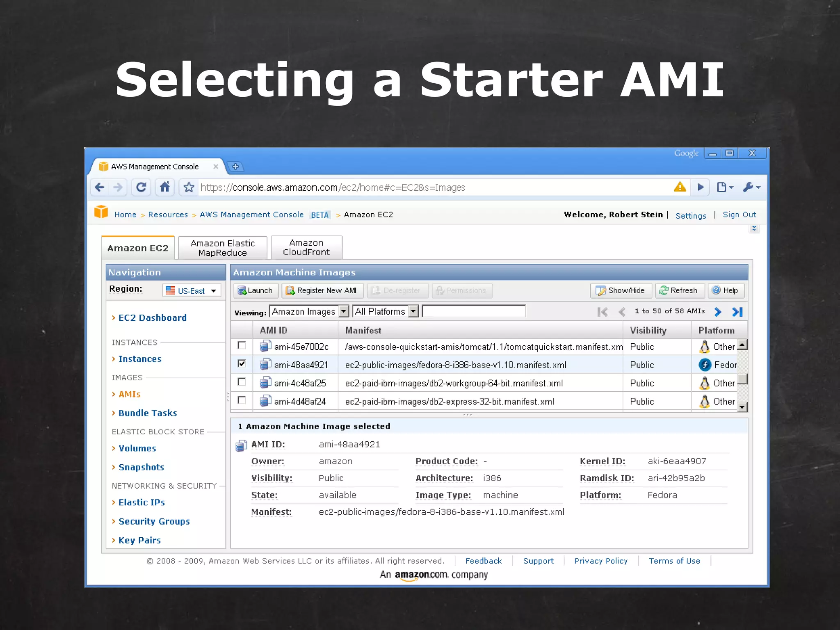Switch to the Amazon EC2 tab
The image size is (840, 630).
(138, 248)
